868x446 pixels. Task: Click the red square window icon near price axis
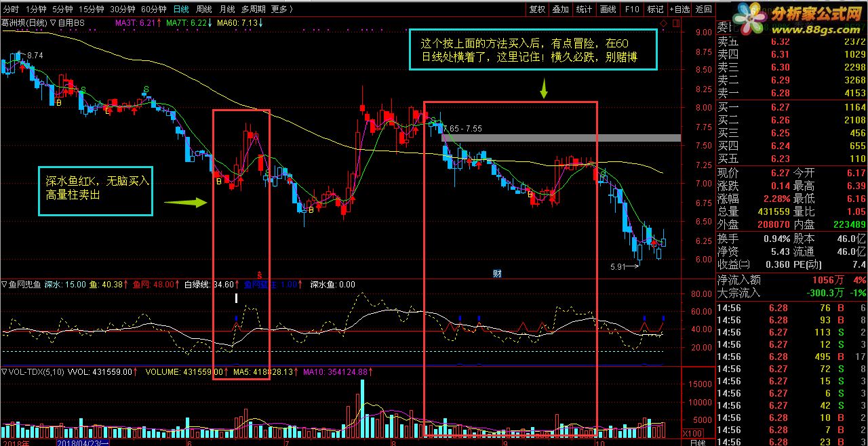675,23
